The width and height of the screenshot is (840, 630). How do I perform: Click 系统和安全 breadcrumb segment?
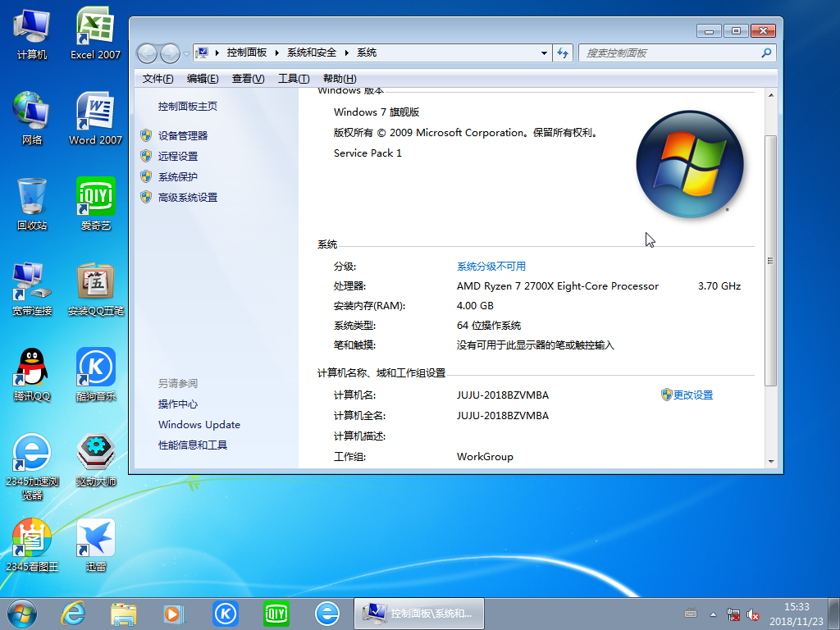click(x=312, y=52)
